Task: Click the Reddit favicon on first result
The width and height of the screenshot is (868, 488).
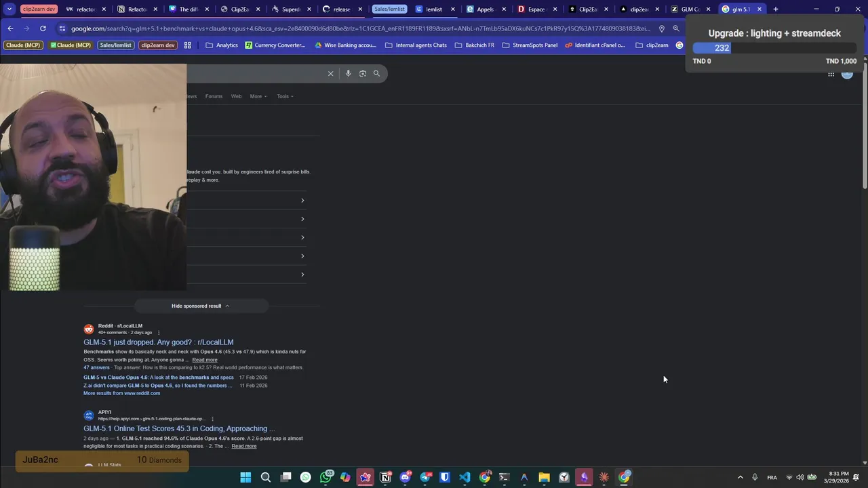Action: pos(89,329)
